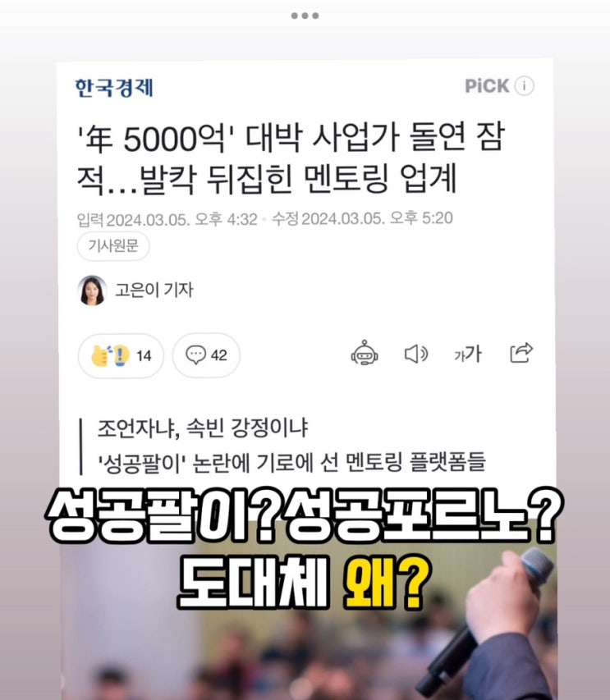Click the '성공팔이' 논란 summary line
This screenshot has width=610, height=700.
[x=291, y=463]
